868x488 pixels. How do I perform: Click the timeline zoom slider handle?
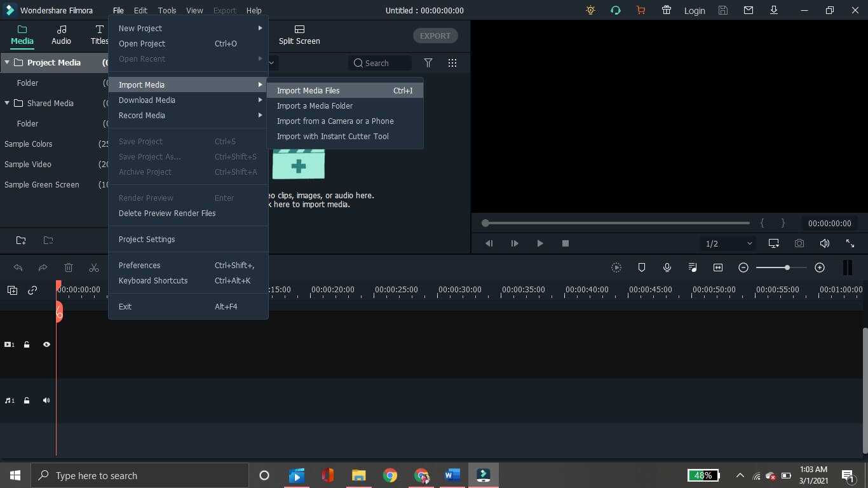(x=787, y=268)
